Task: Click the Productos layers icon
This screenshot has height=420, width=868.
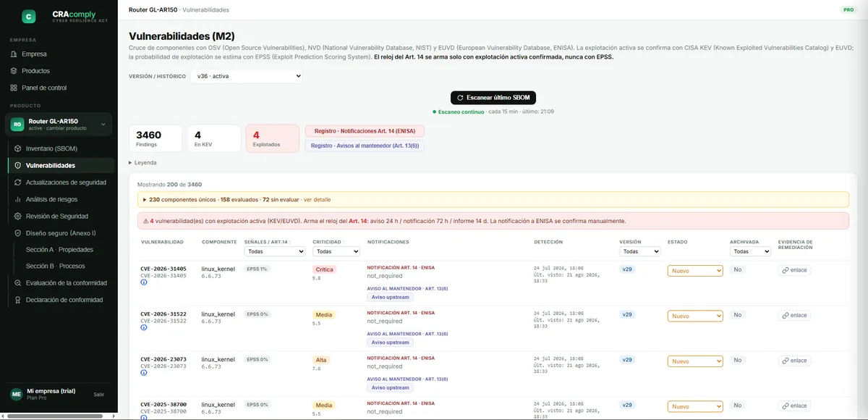Action: (14, 71)
